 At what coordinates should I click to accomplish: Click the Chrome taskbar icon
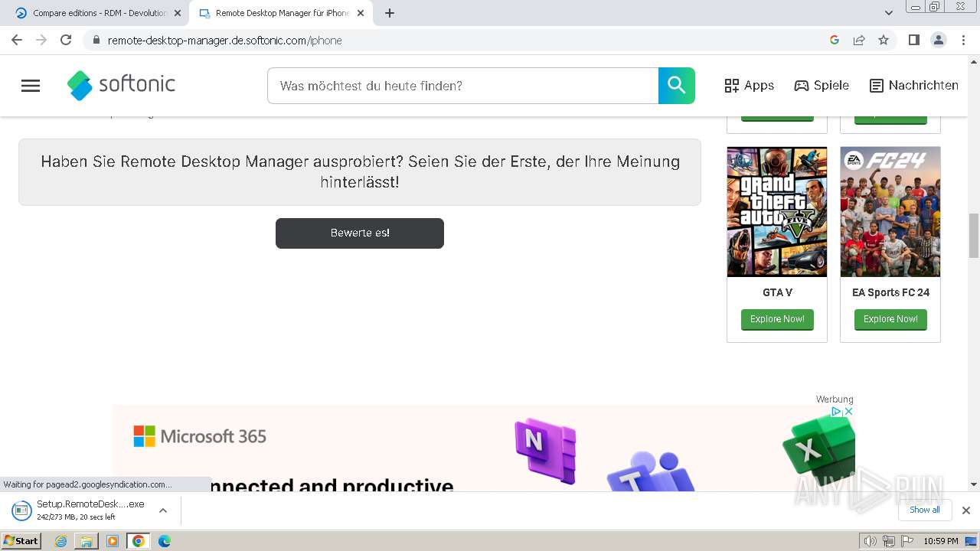(139, 541)
